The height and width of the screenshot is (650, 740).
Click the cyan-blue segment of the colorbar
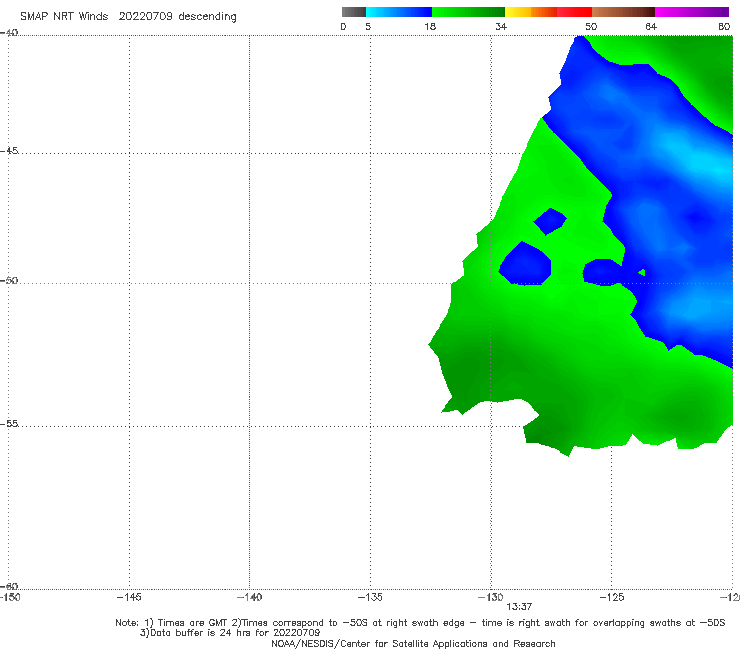click(399, 12)
